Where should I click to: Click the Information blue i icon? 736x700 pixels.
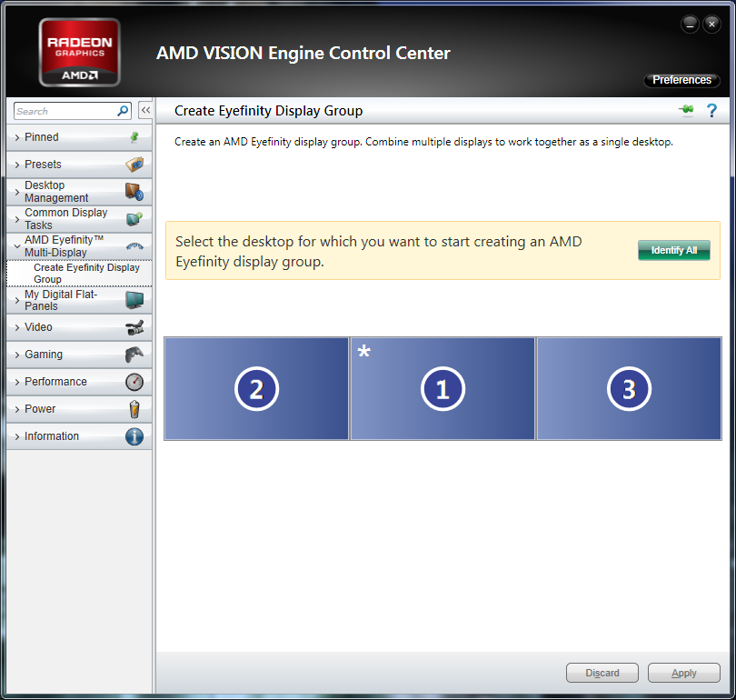[134, 436]
